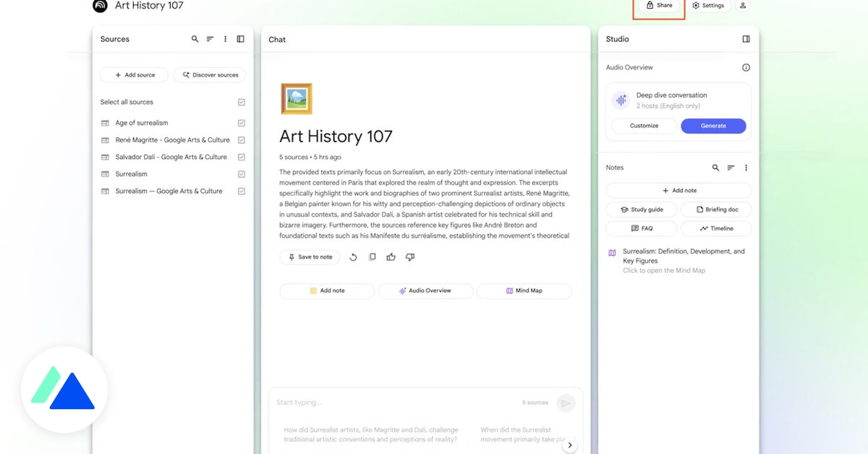The image size is (868, 454).
Task: Toggle the Select all sources checkbox
Action: click(242, 102)
